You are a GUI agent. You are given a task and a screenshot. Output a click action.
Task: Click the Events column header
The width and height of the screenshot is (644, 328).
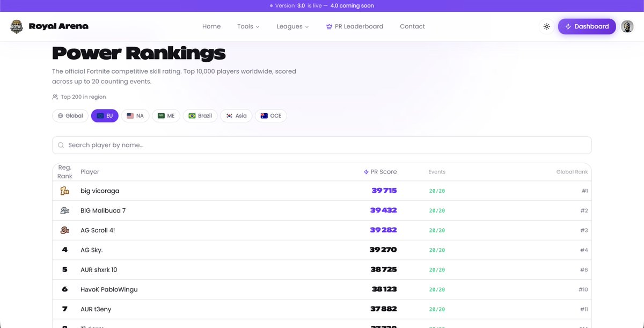click(x=437, y=172)
